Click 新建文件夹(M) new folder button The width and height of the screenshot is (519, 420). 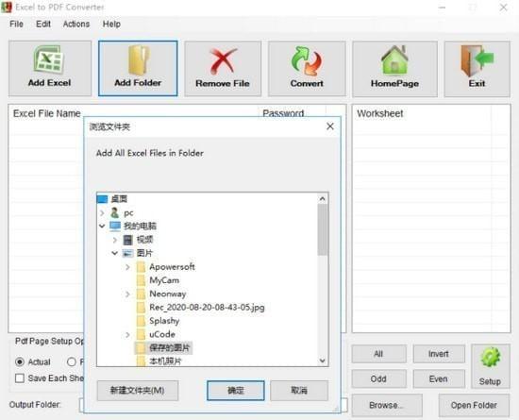point(138,391)
